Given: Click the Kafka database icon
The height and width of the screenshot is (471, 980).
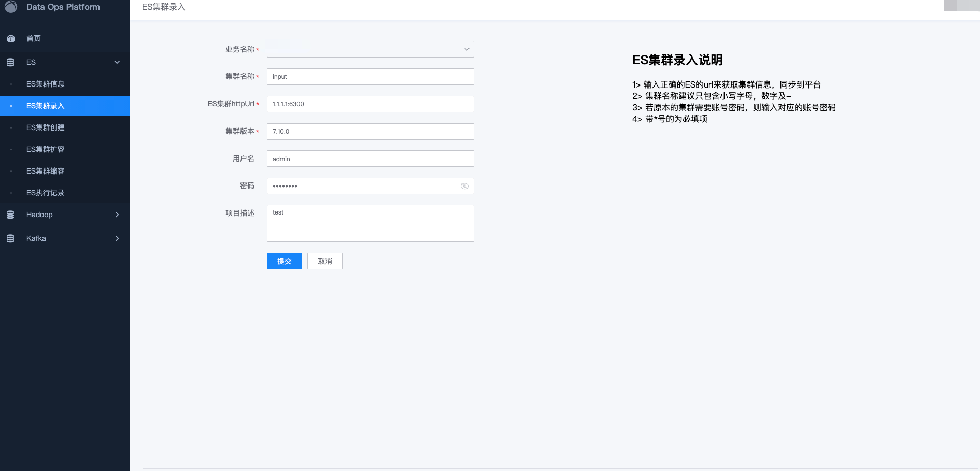Looking at the screenshot, I should pos(10,238).
